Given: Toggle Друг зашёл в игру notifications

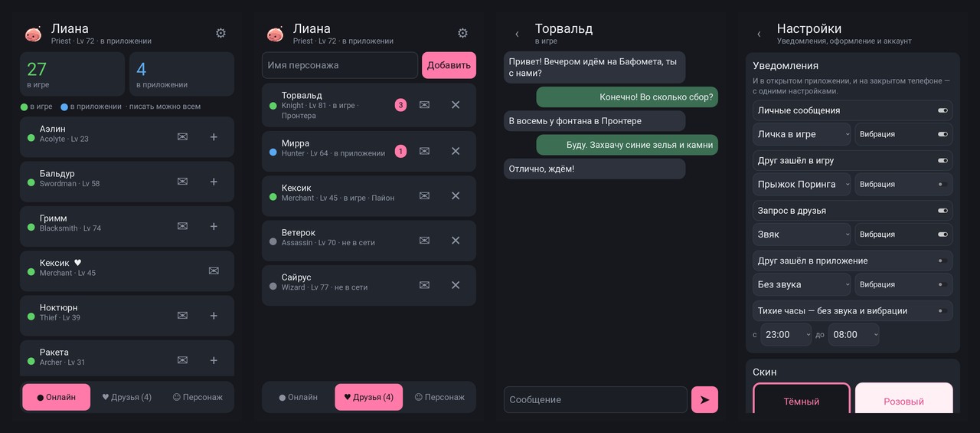Looking at the screenshot, I should pyautogui.click(x=942, y=161).
